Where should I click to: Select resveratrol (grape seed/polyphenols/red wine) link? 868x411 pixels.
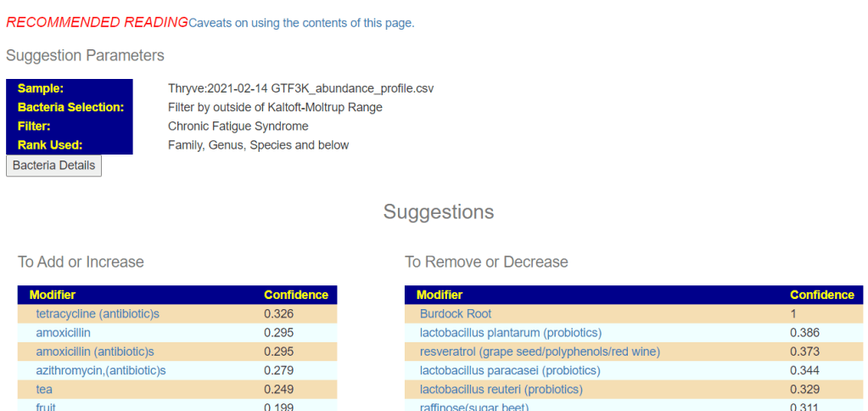540,352
